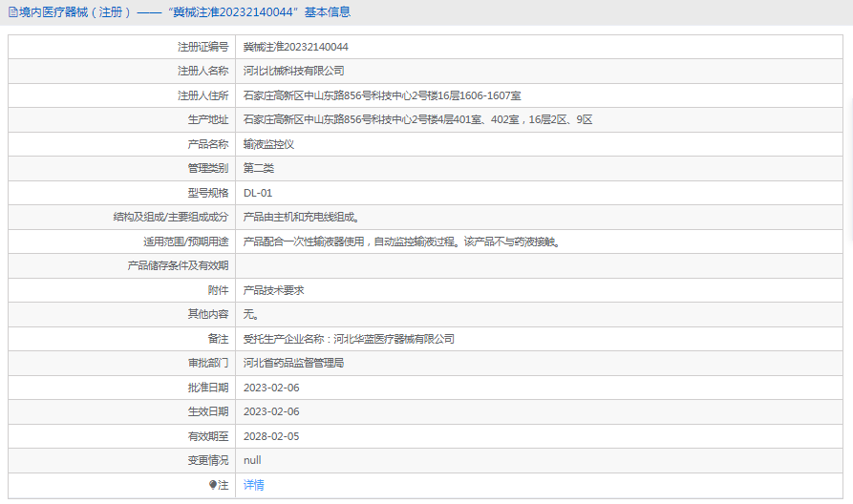Select text 产品由主机和充电线组成。
This screenshot has height=504, width=853.
pos(302,217)
